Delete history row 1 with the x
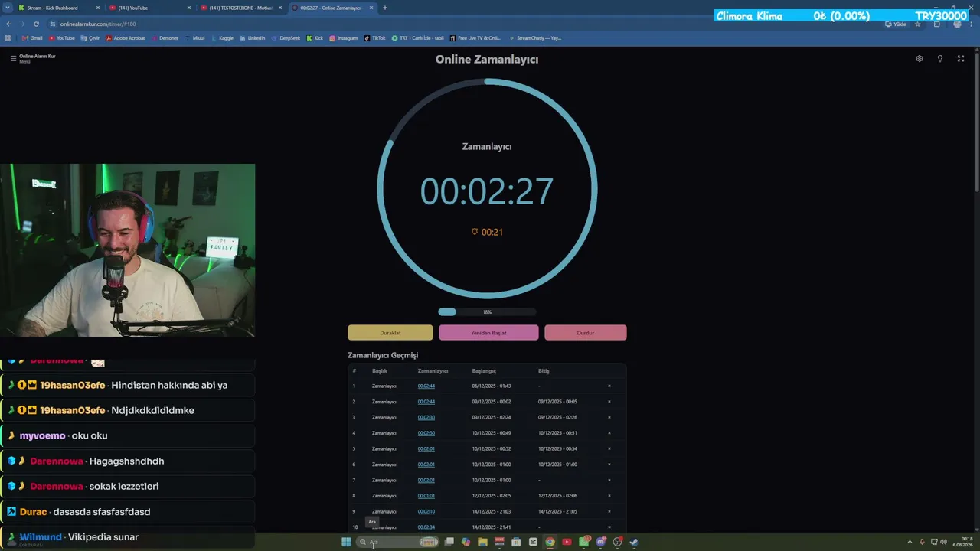 609,386
